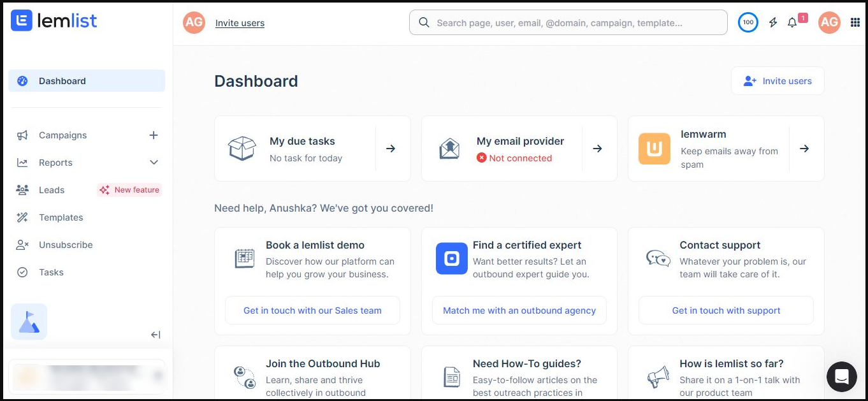Click the Need How-To guides? title
This screenshot has height=401, width=868.
pos(527,363)
